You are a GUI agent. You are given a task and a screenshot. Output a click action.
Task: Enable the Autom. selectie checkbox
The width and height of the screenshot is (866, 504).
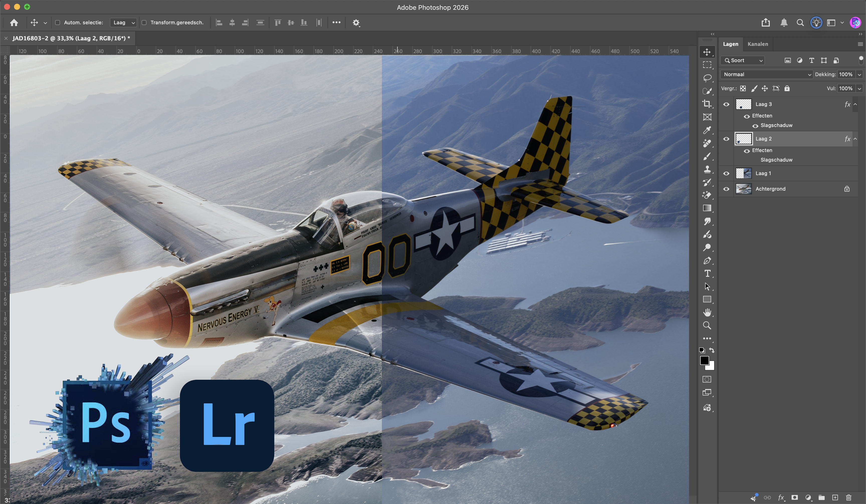coord(58,23)
